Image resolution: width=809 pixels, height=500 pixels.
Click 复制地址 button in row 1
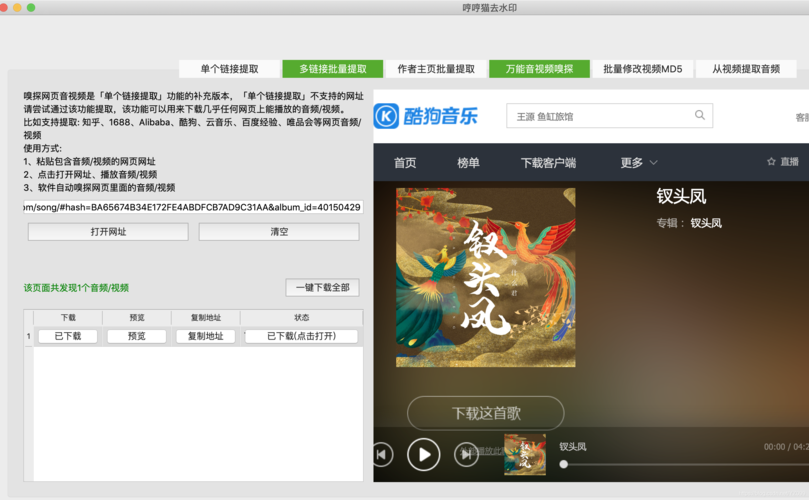205,336
